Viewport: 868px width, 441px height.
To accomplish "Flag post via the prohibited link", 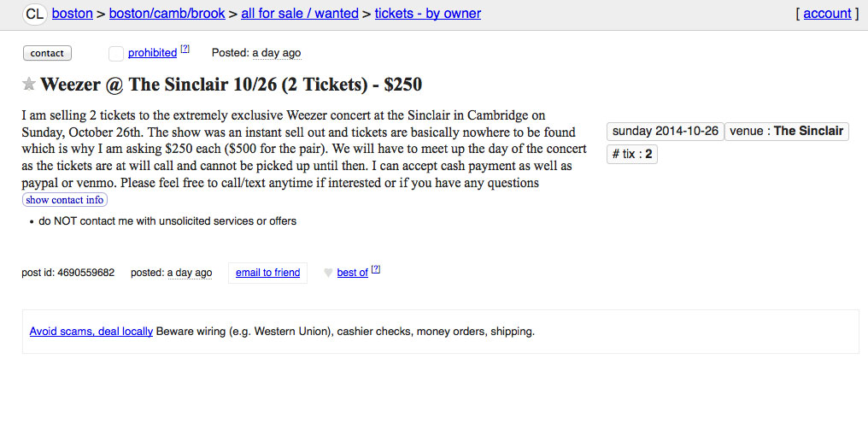I will pyautogui.click(x=152, y=53).
